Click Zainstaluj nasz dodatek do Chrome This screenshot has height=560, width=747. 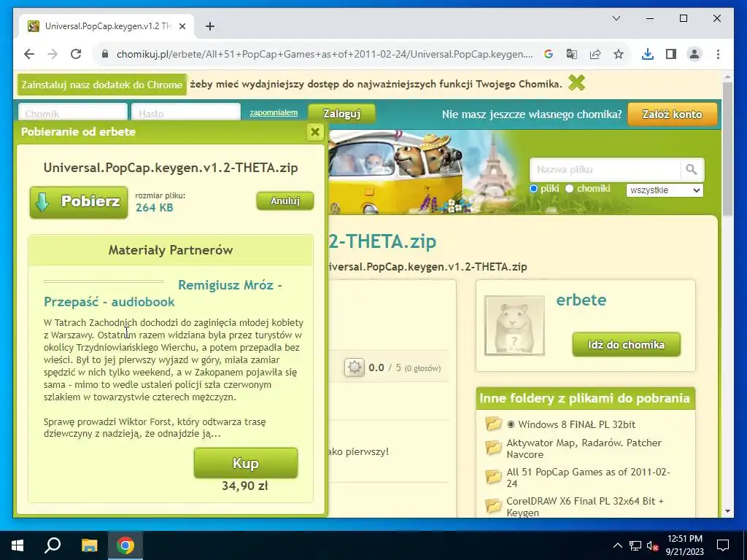coord(102,85)
